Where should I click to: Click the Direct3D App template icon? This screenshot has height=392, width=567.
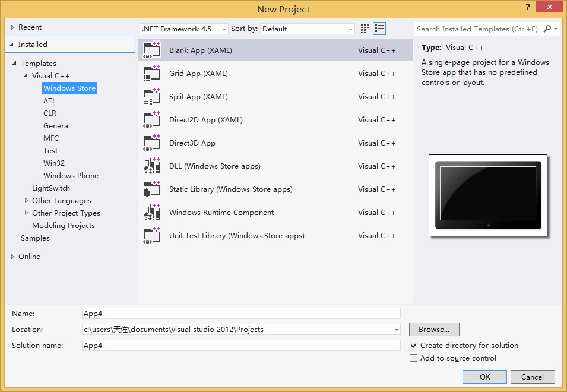[x=152, y=143]
